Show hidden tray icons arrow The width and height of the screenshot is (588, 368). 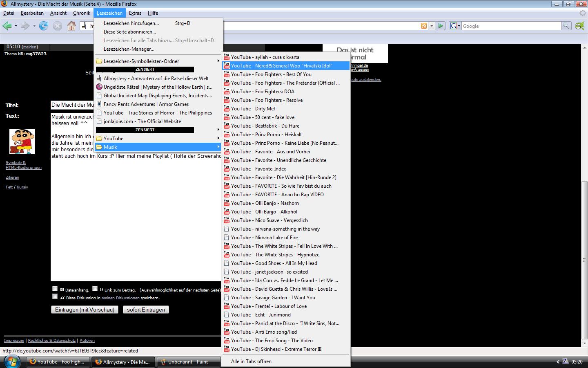(x=558, y=361)
